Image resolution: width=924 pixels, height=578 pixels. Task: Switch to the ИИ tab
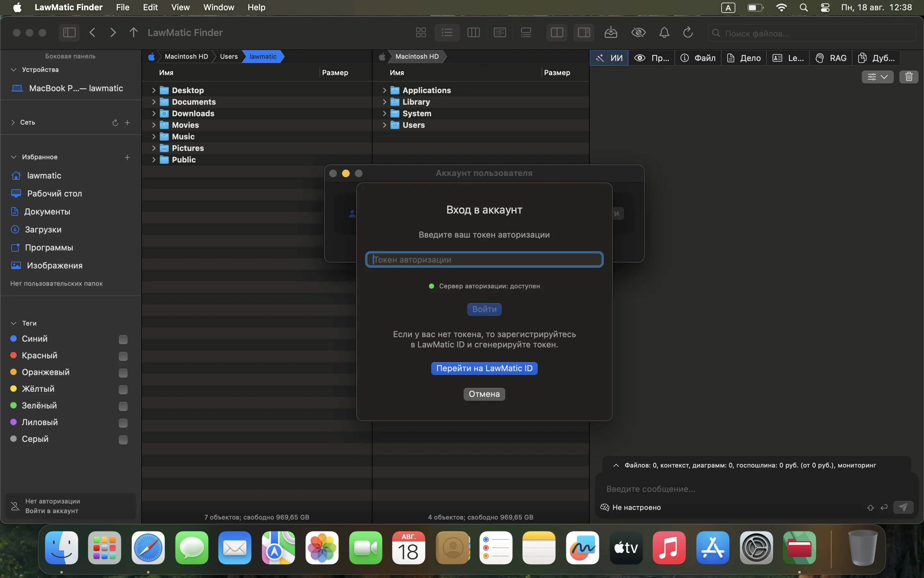609,58
